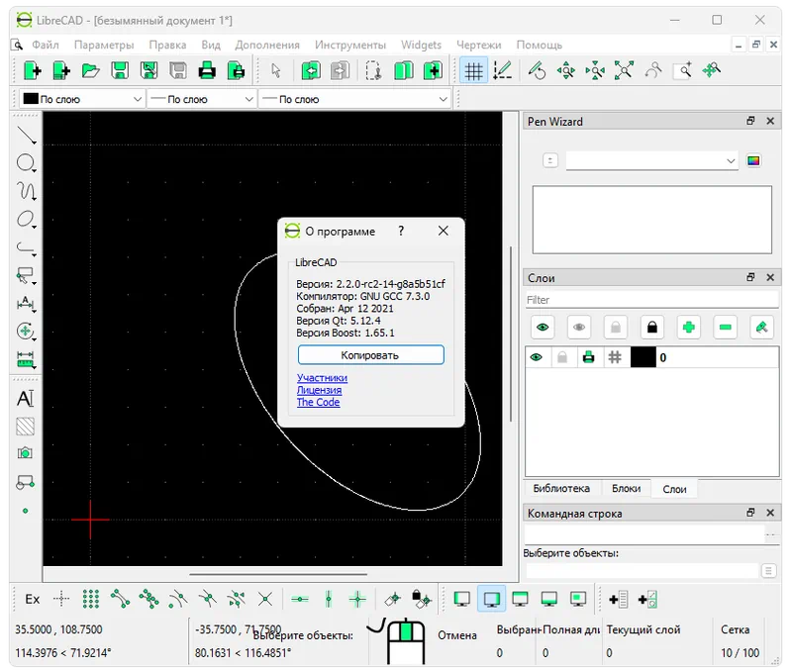Toggle draft mode icon
Screen dimensions: 792x672
click(503, 70)
